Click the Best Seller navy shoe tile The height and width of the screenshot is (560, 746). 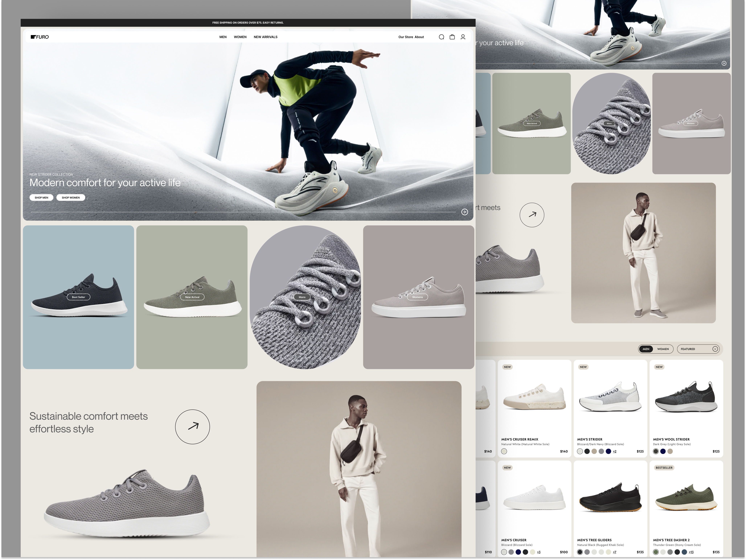(78, 297)
